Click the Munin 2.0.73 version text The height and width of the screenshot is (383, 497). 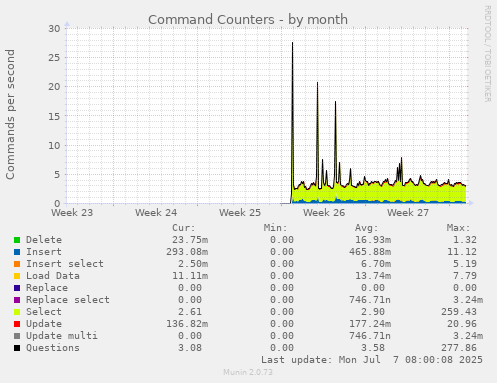click(248, 372)
